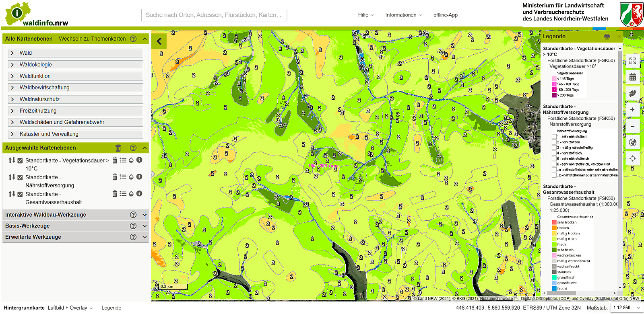The height and width of the screenshot is (314, 644).
Task: Zoom out with the minus button
Action: [x=632, y=126]
